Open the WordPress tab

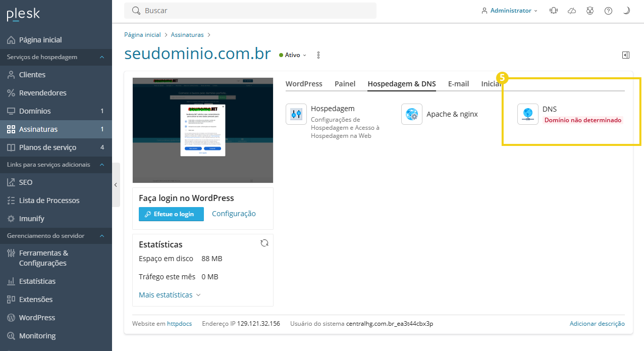pos(304,83)
